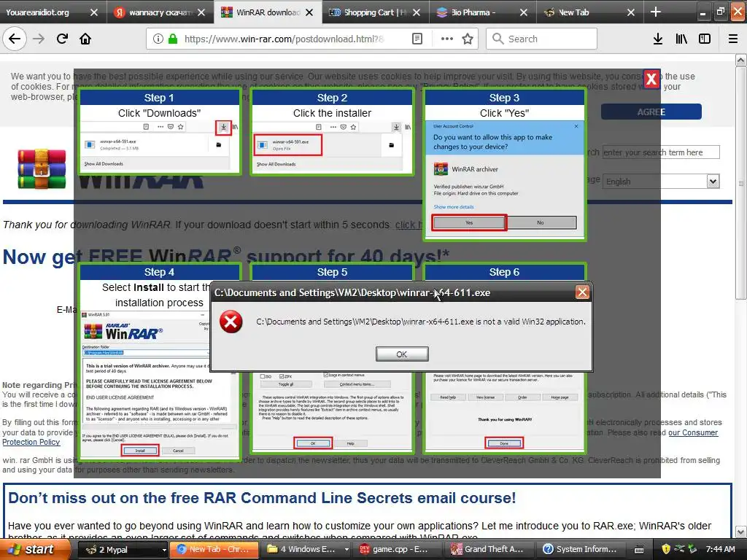Switch to System Information taskbar item
This screenshot has width=747, height=560.
[x=581, y=550]
